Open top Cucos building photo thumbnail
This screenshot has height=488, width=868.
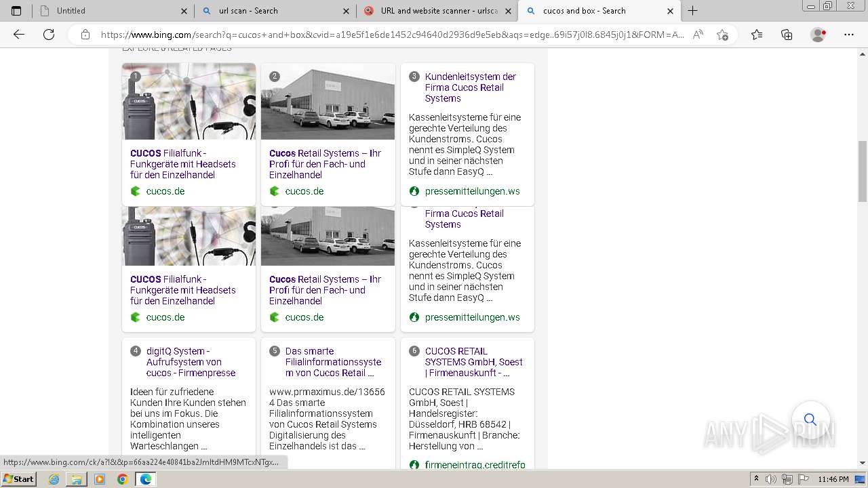coord(328,102)
